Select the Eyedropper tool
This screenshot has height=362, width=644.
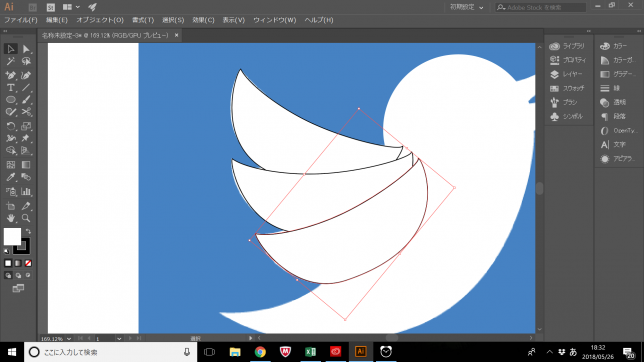(x=11, y=177)
